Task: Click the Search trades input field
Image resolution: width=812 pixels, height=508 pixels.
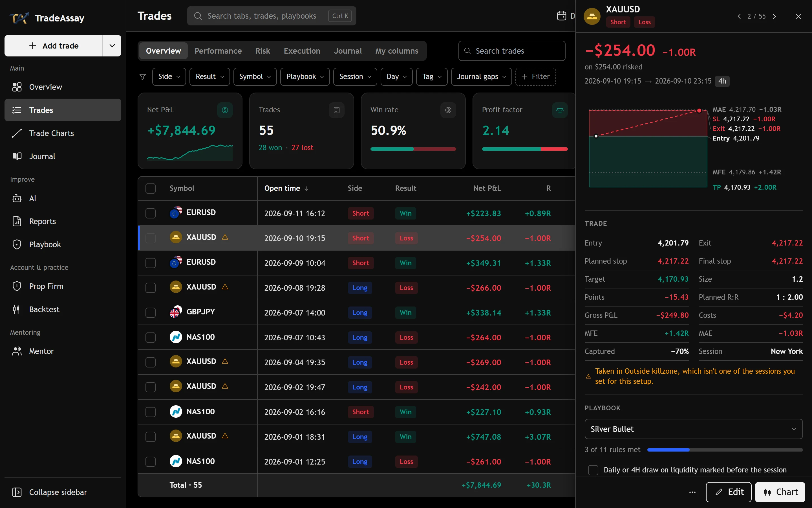Action: [512, 51]
